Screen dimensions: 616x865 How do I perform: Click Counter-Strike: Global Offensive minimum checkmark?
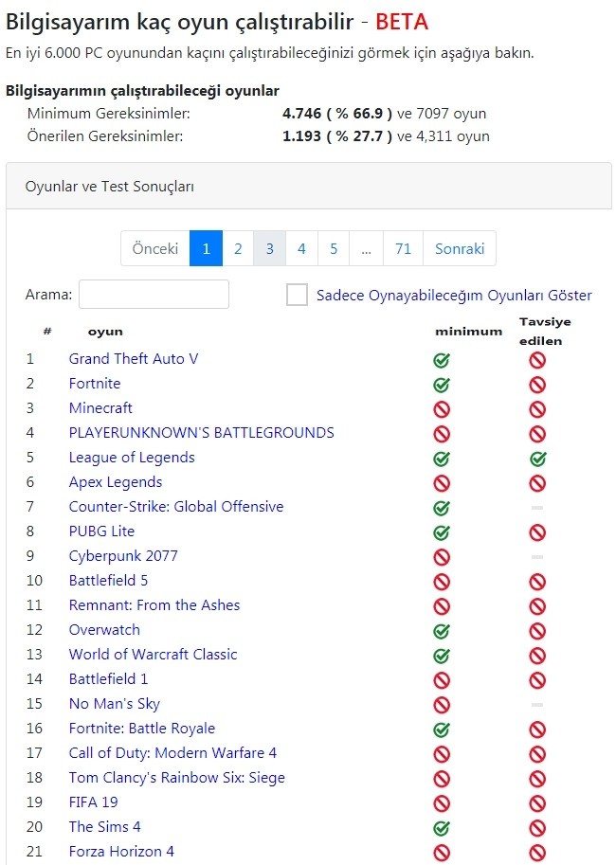coord(442,508)
